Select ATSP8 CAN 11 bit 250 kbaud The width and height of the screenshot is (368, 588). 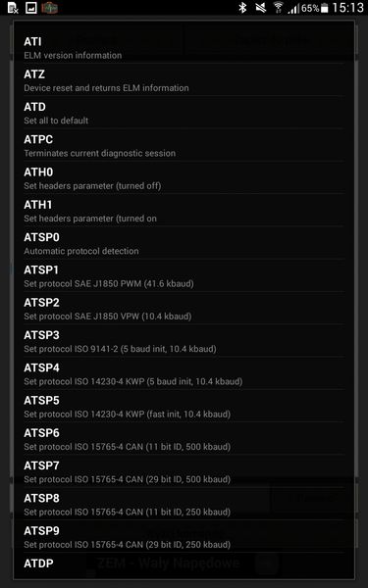click(184, 504)
